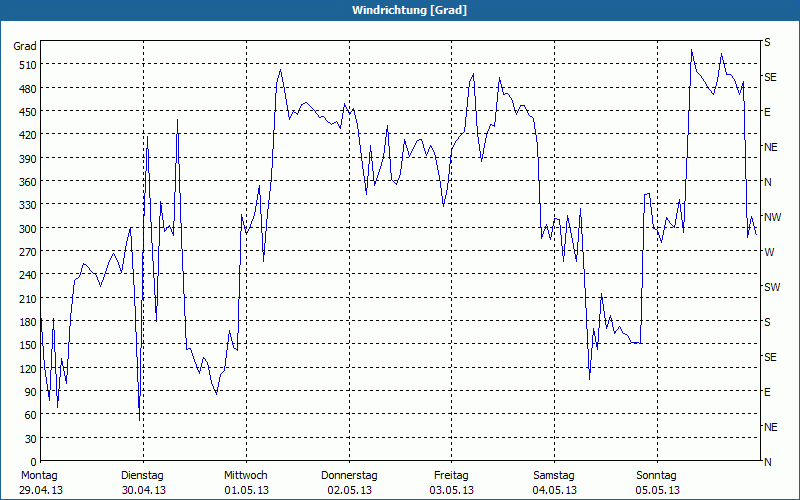This screenshot has width=800, height=500.
Task: Click the 'NW' compass direction label
Action: click(x=772, y=217)
